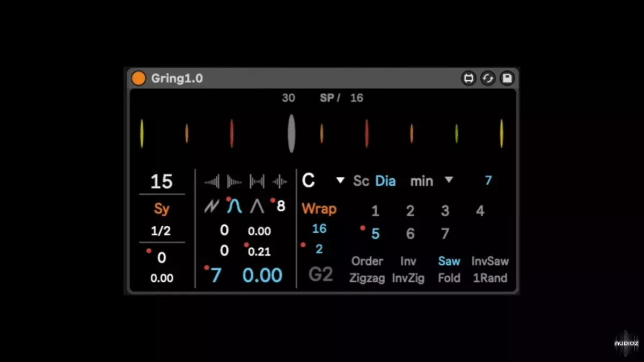Screen dimensions: 644x362
Task: Click the blue 16 value under Wrap
Action: (319, 229)
